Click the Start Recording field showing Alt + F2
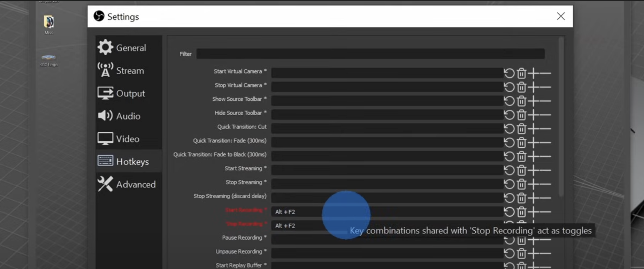644x269 pixels. pos(387,211)
